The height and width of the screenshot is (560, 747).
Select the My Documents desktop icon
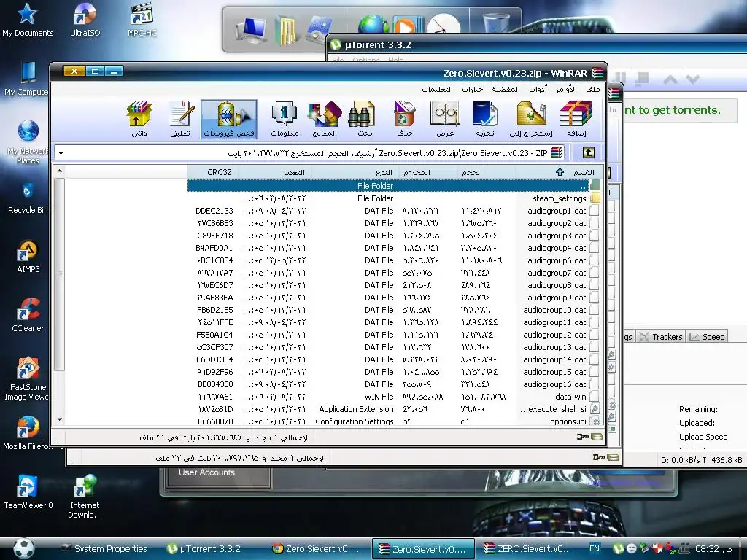(28, 20)
